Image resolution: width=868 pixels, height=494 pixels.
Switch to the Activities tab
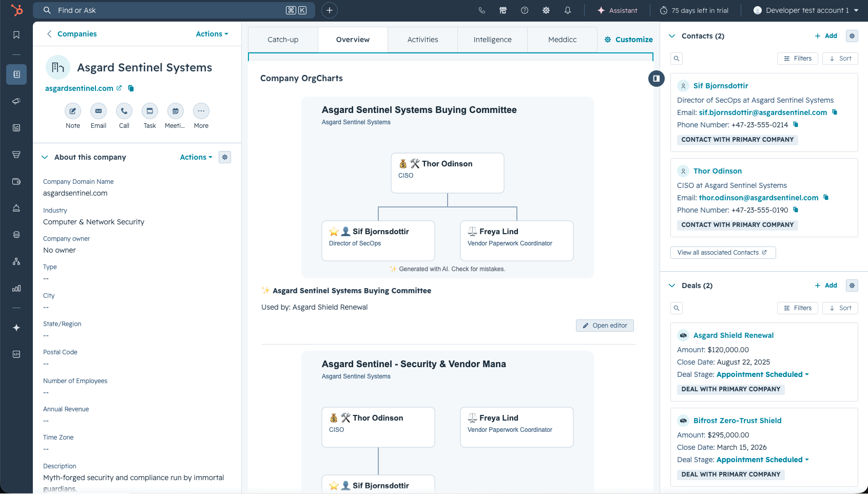pyautogui.click(x=422, y=40)
